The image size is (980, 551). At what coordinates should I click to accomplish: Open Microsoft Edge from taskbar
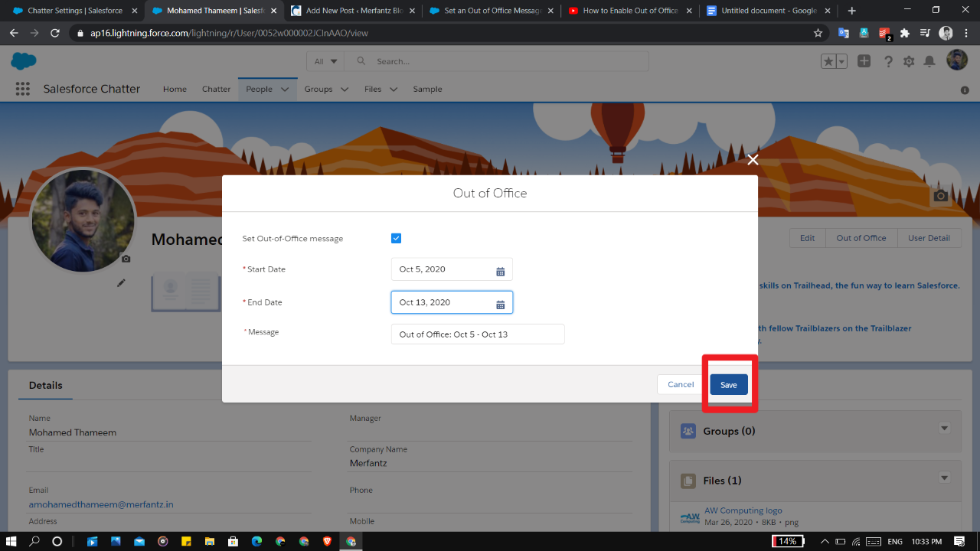[256, 541]
